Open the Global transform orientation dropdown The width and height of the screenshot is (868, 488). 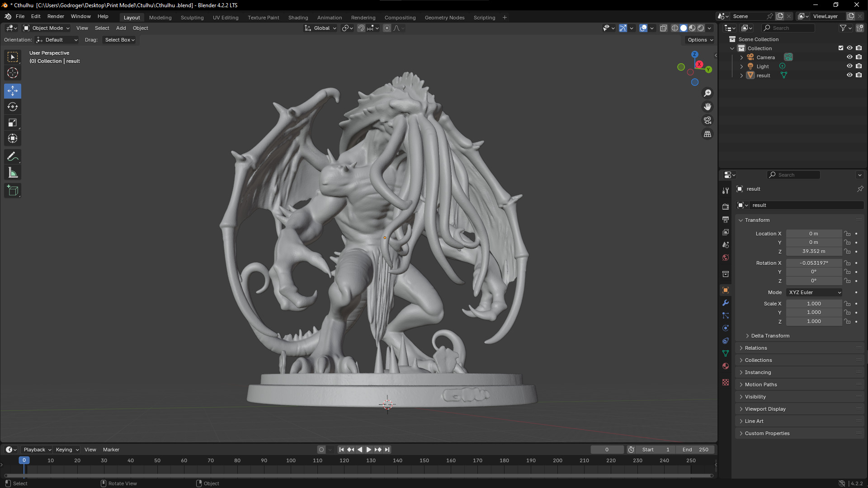[x=321, y=28]
